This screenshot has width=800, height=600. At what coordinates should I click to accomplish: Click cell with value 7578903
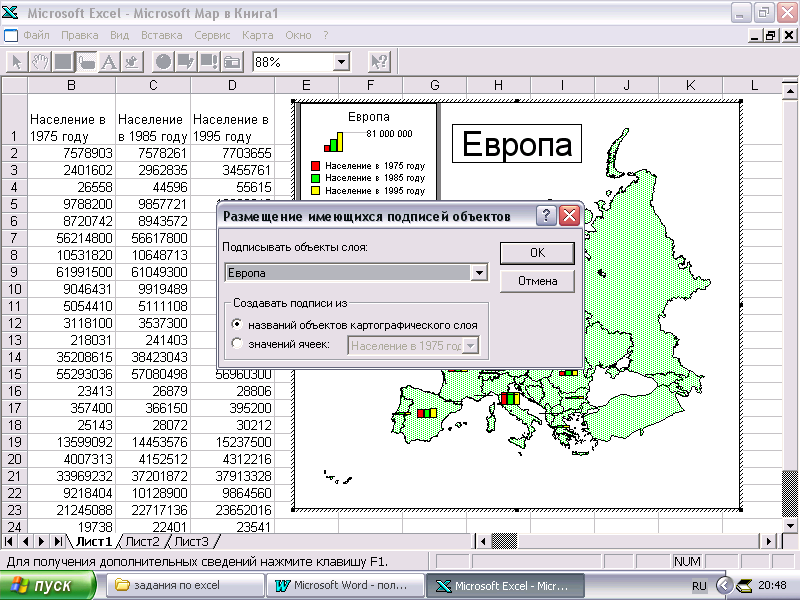click(71, 153)
